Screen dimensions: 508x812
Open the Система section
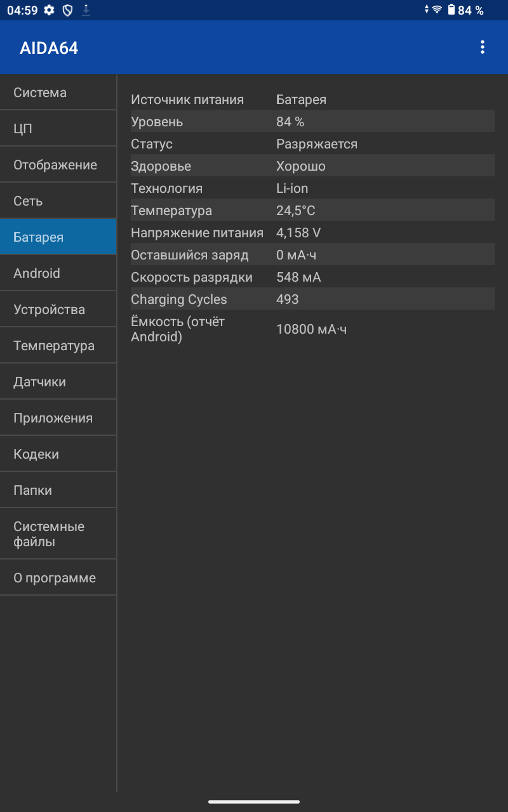58,93
